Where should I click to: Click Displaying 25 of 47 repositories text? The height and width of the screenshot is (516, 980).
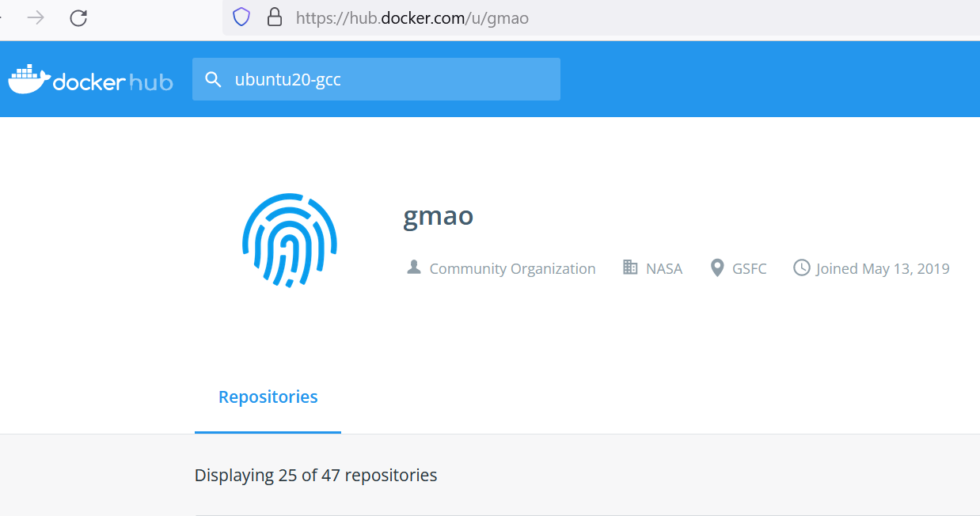pos(316,476)
